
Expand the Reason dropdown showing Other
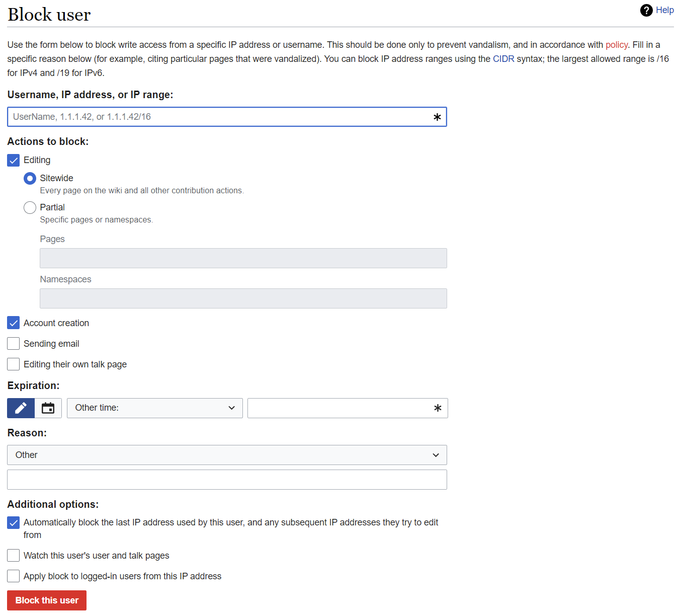(227, 455)
